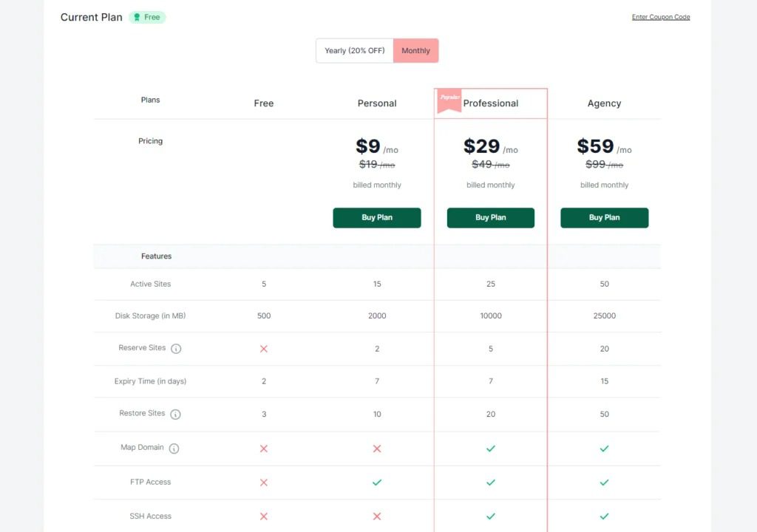This screenshot has height=532, width=757.
Task: Click the Free current plan badge
Action: 147,18
